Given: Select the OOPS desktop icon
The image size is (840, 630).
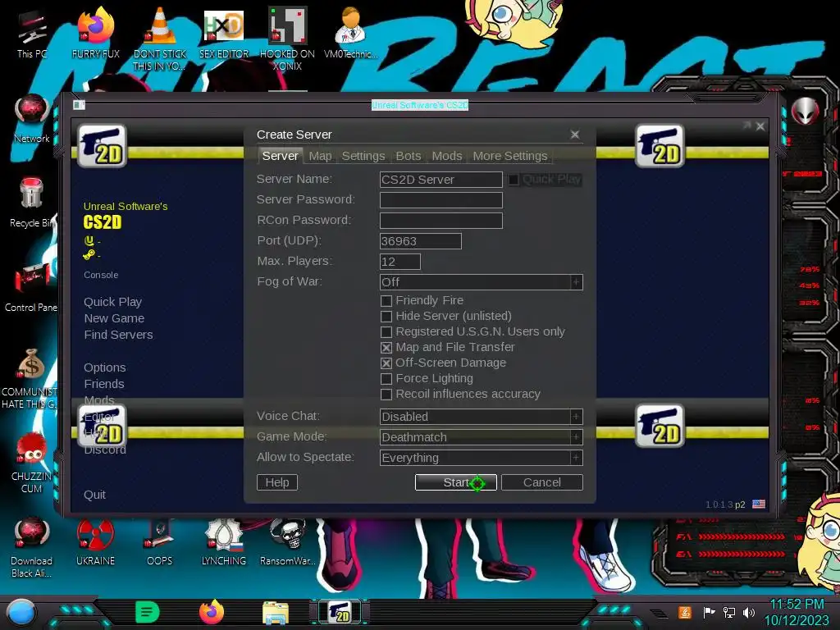Looking at the screenshot, I should (160, 542).
